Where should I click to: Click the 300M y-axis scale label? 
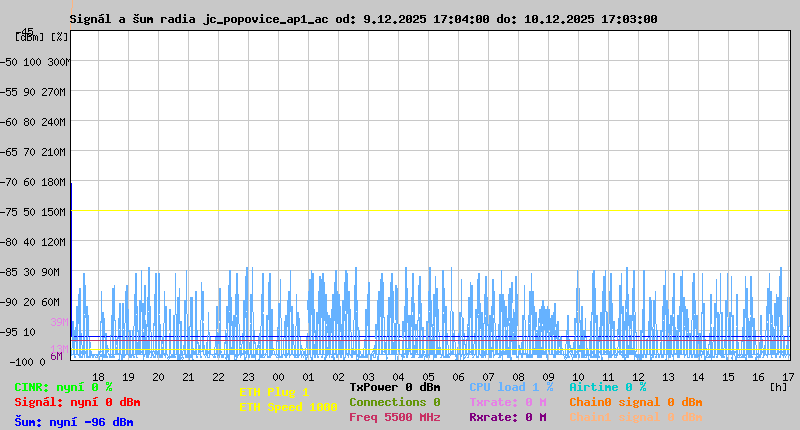pyautogui.click(x=59, y=62)
